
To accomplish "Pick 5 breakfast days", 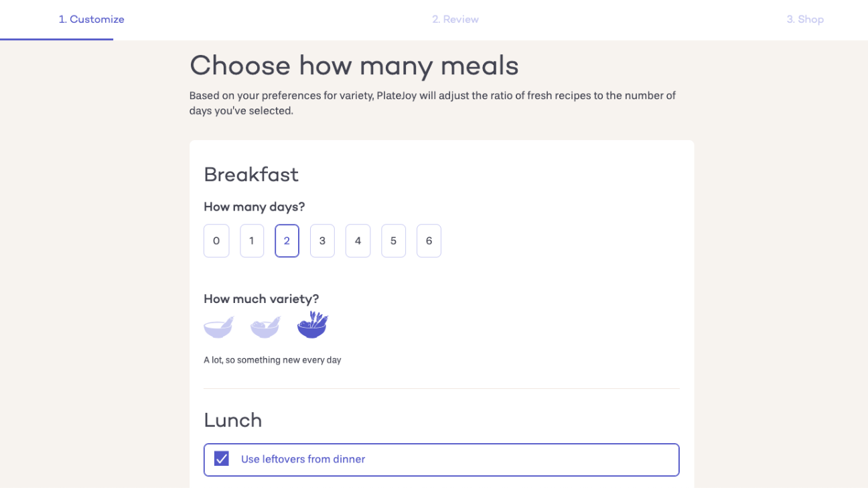I will pyautogui.click(x=393, y=241).
